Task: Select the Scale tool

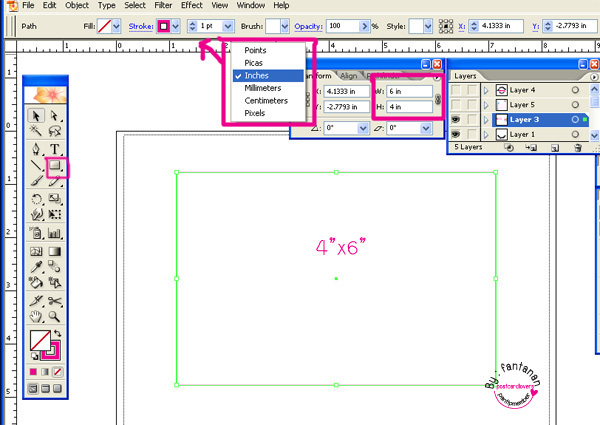Action: (55, 199)
